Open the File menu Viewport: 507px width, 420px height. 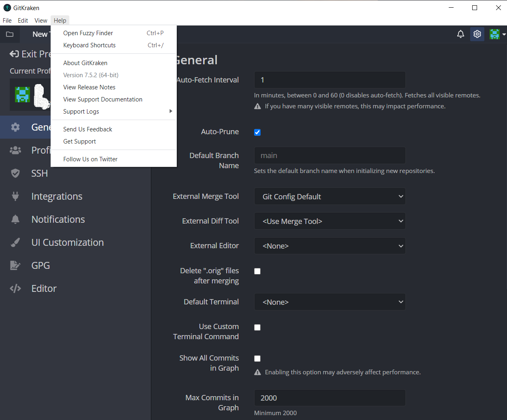pos(7,21)
